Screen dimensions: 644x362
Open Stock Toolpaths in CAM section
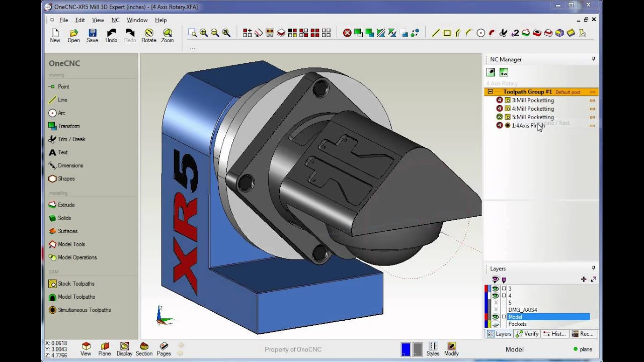click(71, 284)
